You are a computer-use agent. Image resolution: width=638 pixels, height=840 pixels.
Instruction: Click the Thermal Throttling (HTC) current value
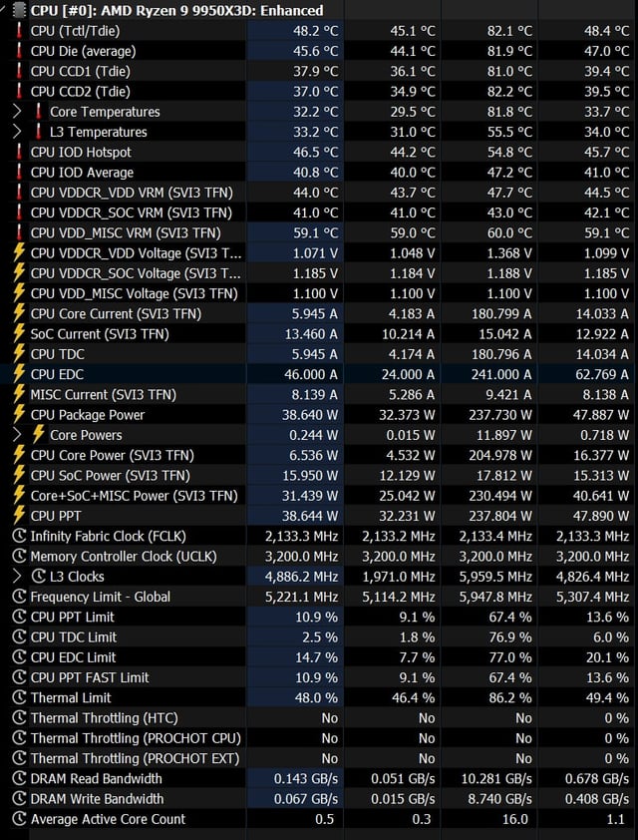click(x=330, y=718)
